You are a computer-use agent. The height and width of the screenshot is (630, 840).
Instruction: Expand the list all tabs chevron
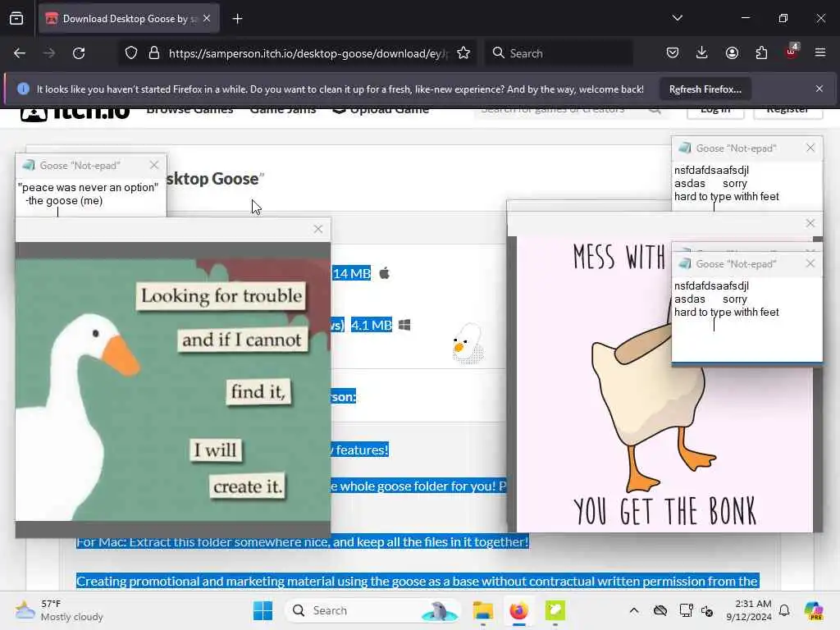(x=677, y=18)
